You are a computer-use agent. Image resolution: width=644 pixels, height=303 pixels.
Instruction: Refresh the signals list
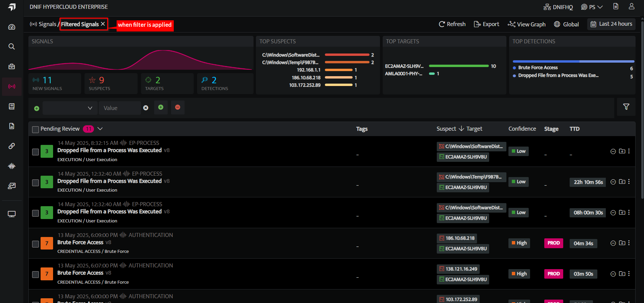coord(452,24)
